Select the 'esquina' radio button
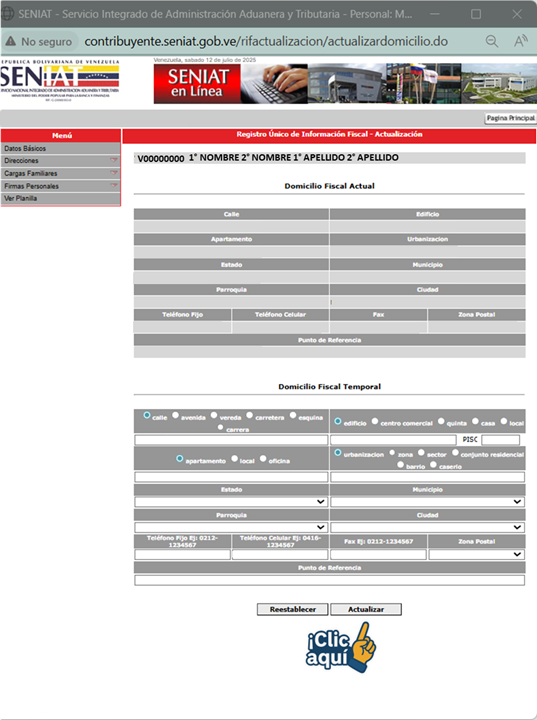 point(293,415)
